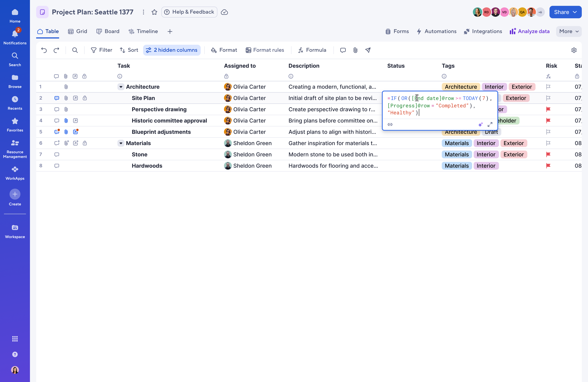Image resolution: width=588 pixels, height=382 pixels.
Task: Open Help & Feedback
Action: click(189, 12)
